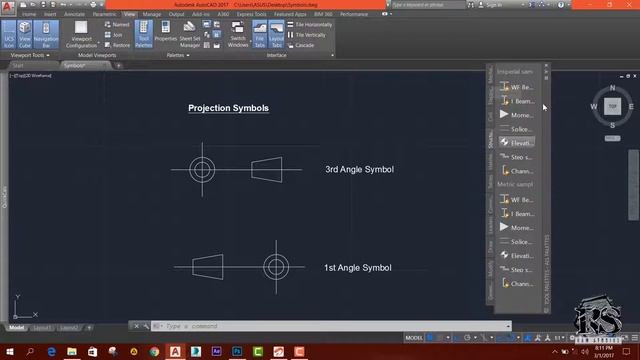Open the Express Tools ribbon tab
The image size is (640, 360).
(x=251, y=14)
